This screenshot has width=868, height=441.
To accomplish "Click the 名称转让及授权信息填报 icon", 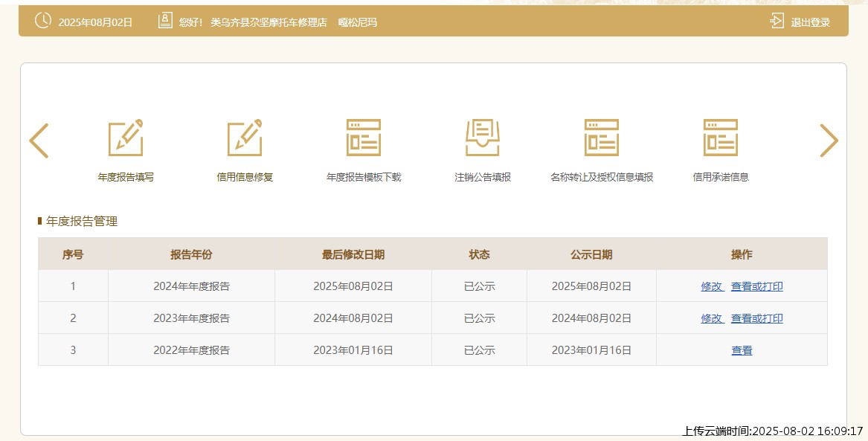I will 602,138.
